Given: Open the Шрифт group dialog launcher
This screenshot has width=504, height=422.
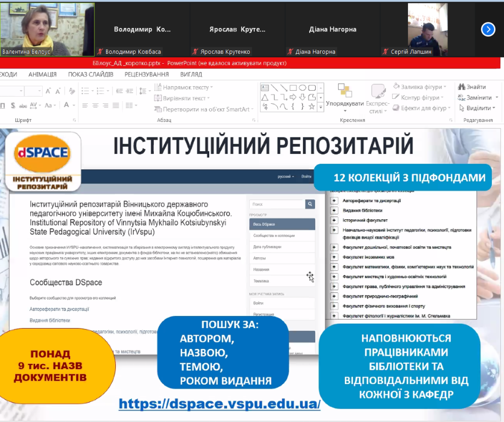Looking at the screenshot, I should click(x=74, y=120).
